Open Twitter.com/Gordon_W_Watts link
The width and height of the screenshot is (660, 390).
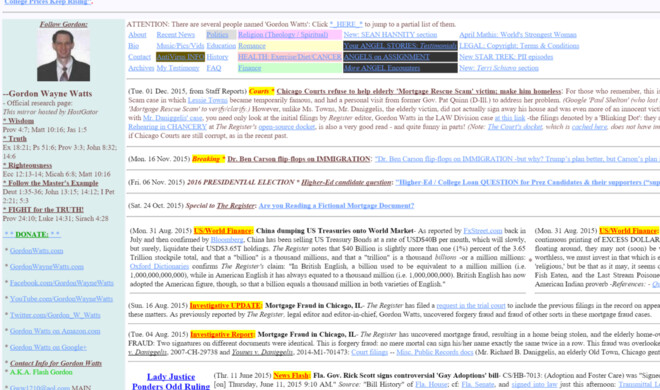pyautogui.click(x=55, y=315)
